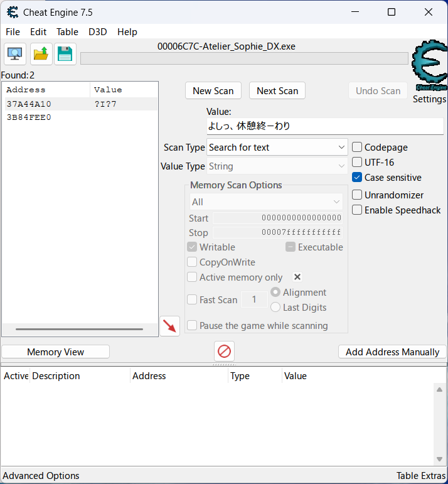Screen dimensions: 448x484
Task: Click the Memory View button
Action: (55, 352)
